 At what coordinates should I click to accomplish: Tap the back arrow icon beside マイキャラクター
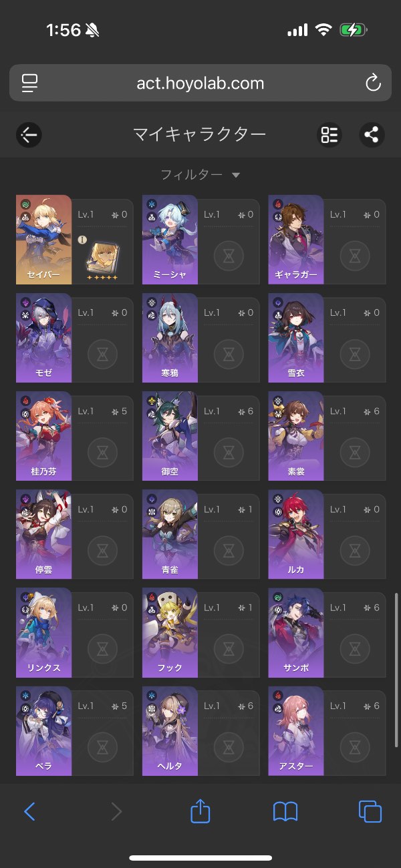click(x=29, y=135)
